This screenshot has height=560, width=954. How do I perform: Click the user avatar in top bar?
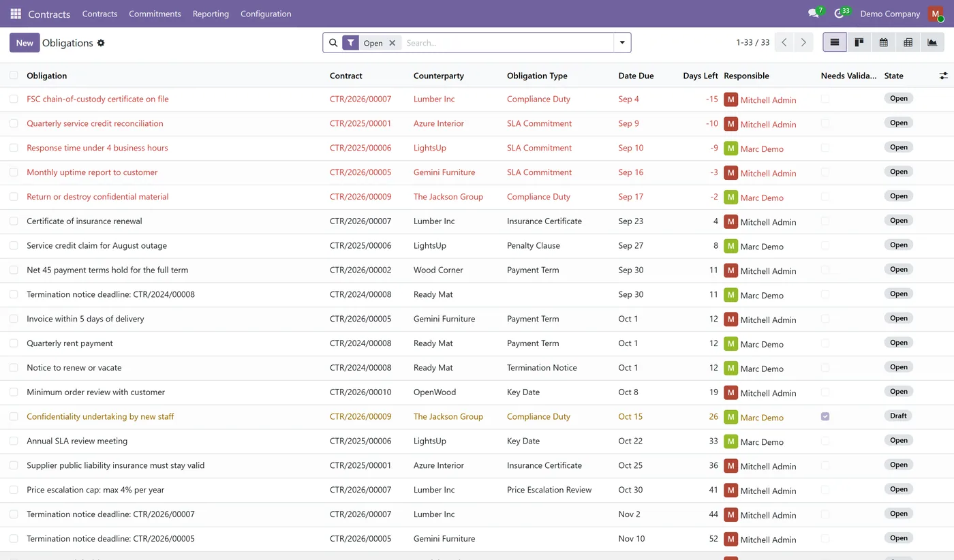(x=936, y=14)
